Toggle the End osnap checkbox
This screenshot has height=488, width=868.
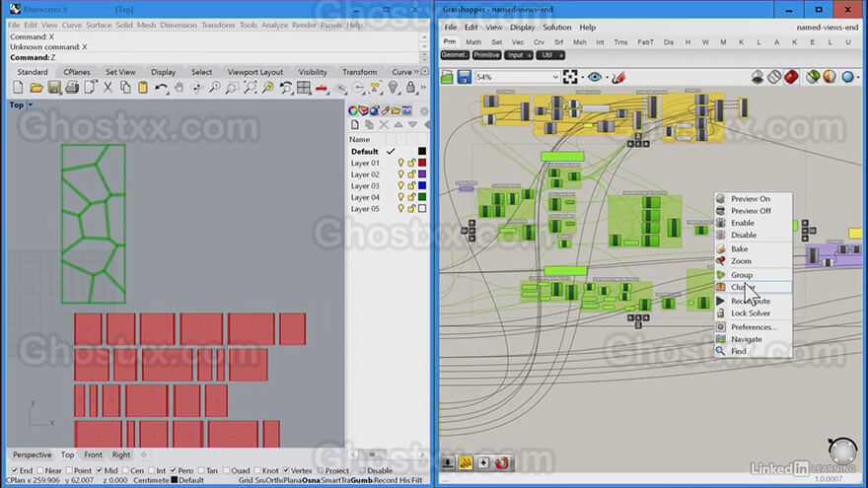(15, 470)
